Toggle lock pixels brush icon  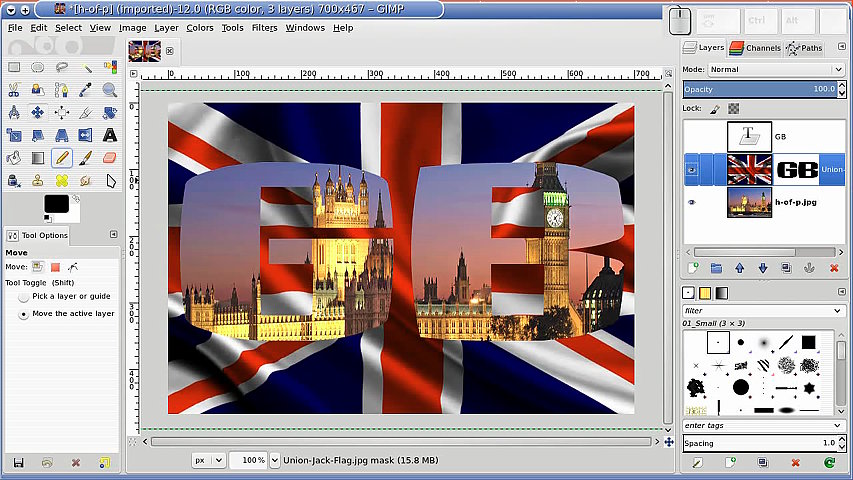click(x=715, y=109)
